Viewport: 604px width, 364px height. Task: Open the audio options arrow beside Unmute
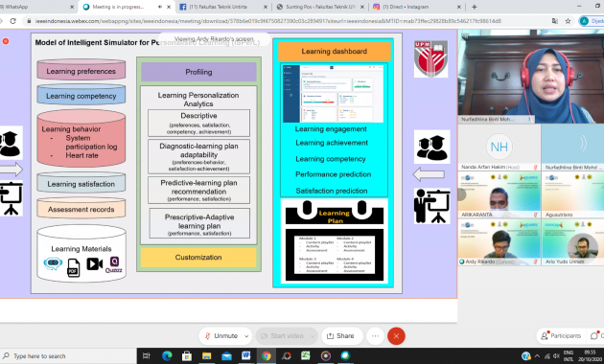pyautogui.click(x=246, y=336)
